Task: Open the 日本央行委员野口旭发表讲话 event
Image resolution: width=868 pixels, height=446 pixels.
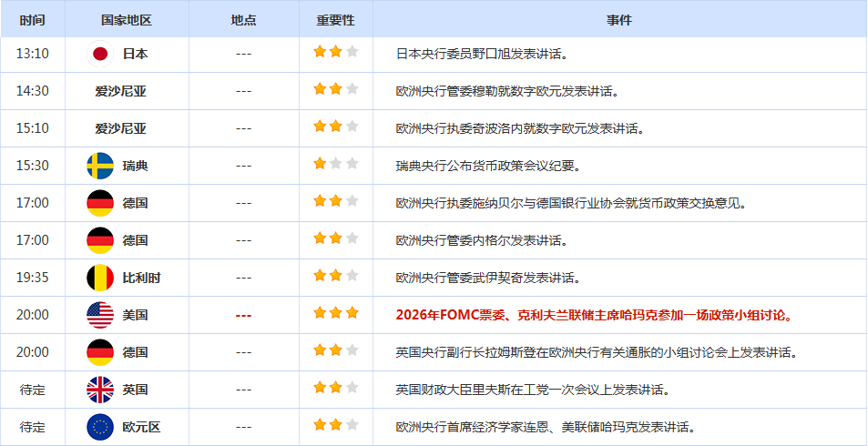Action: pyautogui.click(x=482, y=54)
